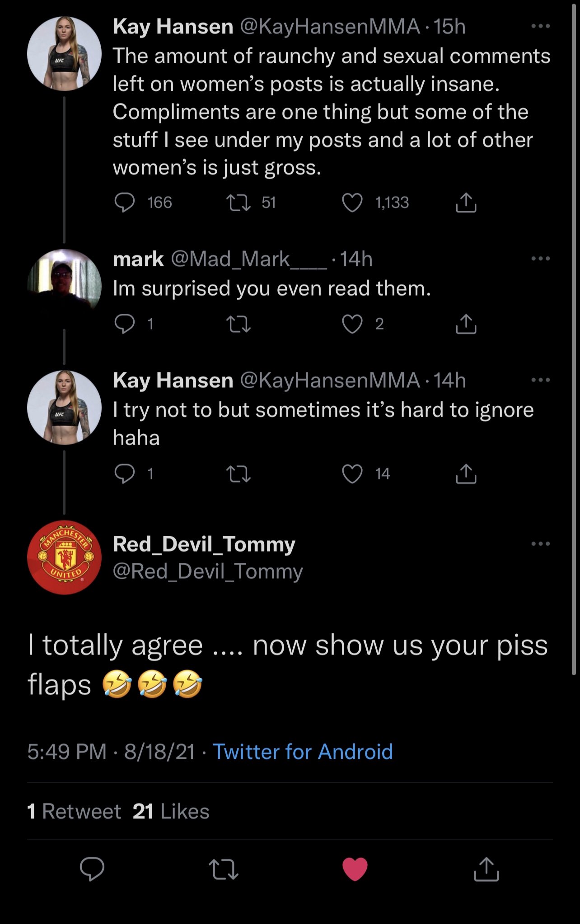
Task: Share Kay Hansen's first tweet
Action: [x=466, y=203]
